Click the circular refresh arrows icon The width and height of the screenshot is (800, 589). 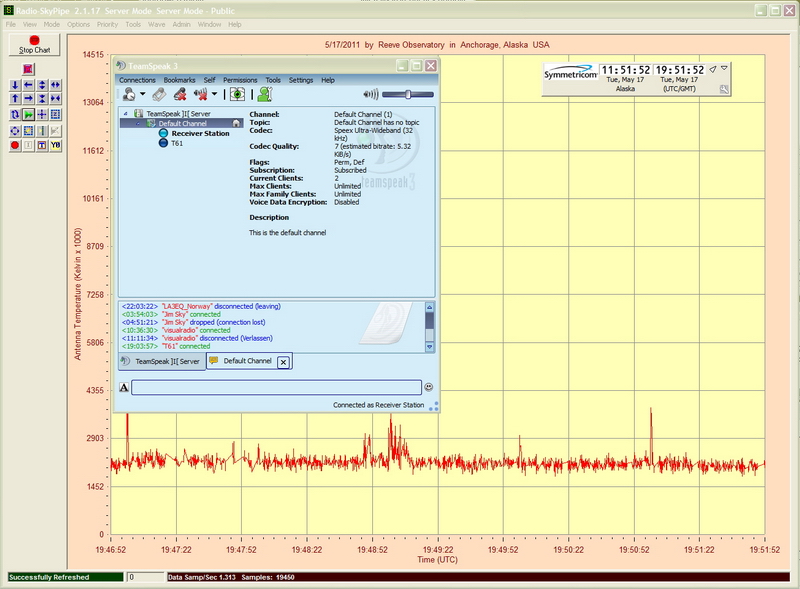click(15, 115)
